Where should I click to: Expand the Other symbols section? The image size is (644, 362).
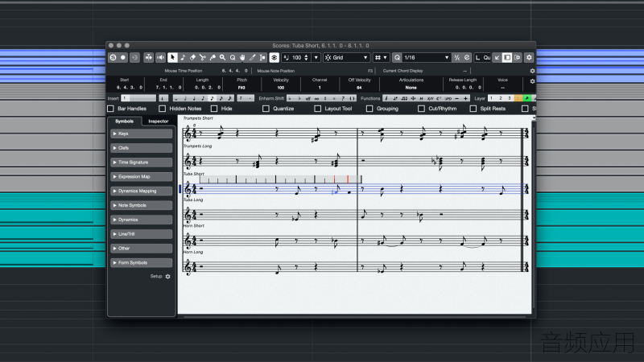coord(142,249)
